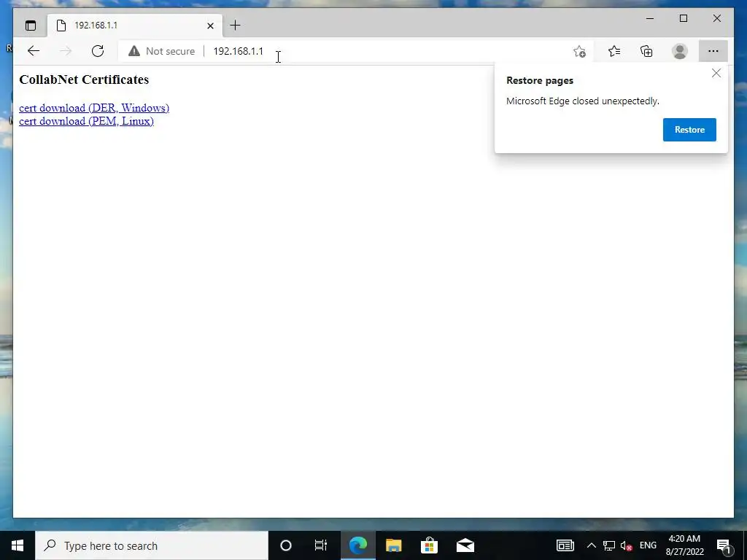Open Edge tab actions menu icon
The image size is (747, 560).
[31, 26]
